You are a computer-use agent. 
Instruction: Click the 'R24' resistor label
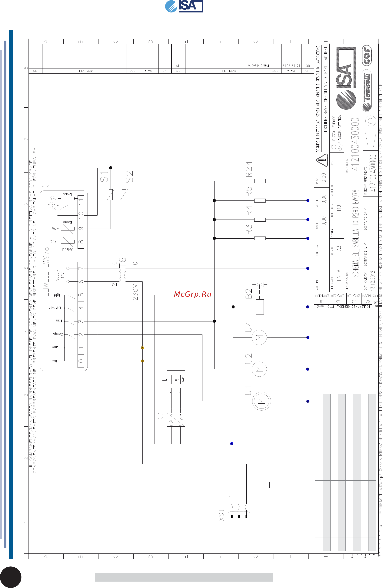tap(248, 169)
